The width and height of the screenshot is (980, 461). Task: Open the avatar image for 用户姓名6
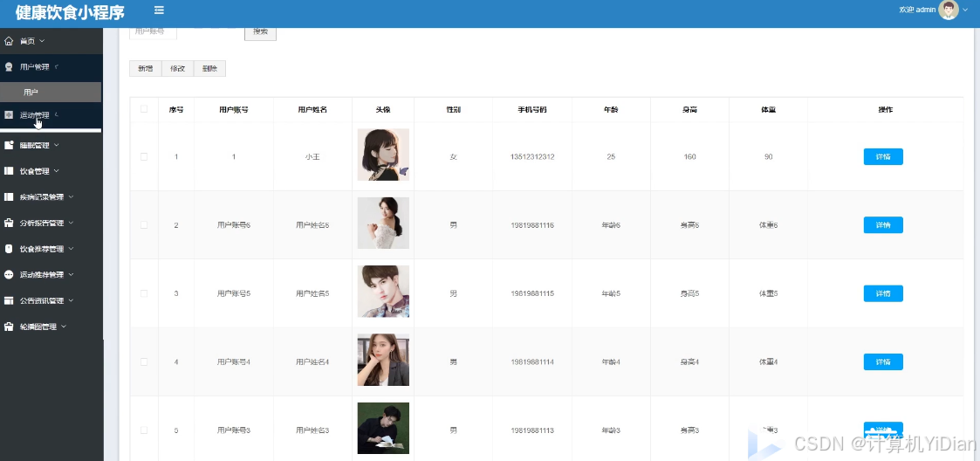point(383,223)
